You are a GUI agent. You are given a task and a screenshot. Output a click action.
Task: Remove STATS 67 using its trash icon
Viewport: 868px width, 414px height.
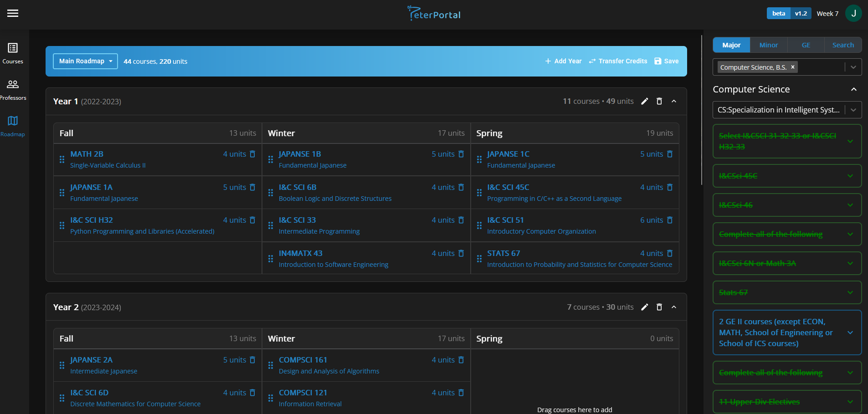(670, 253)
